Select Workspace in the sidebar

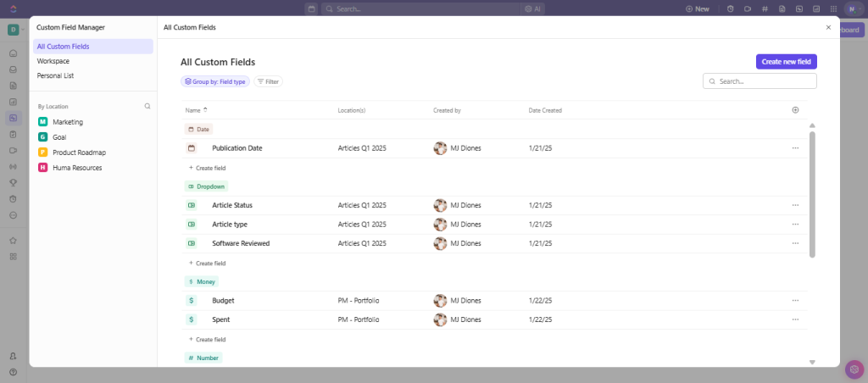point(53,61)
